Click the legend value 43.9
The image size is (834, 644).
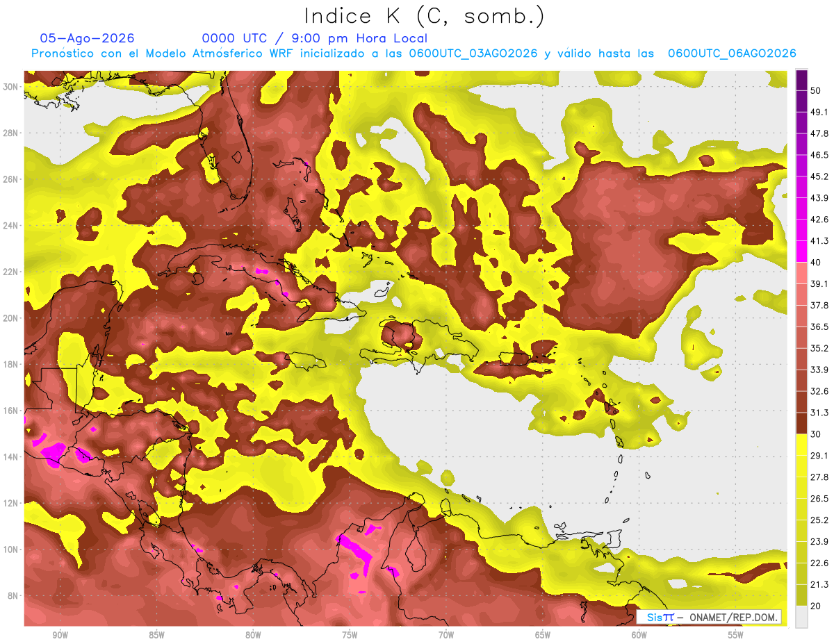click(819, 198)
